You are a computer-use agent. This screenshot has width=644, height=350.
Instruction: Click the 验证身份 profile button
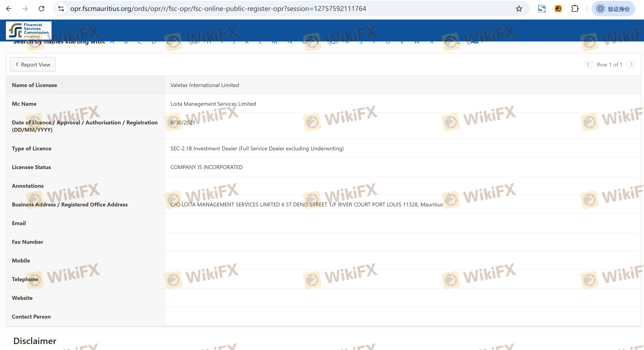613,9
